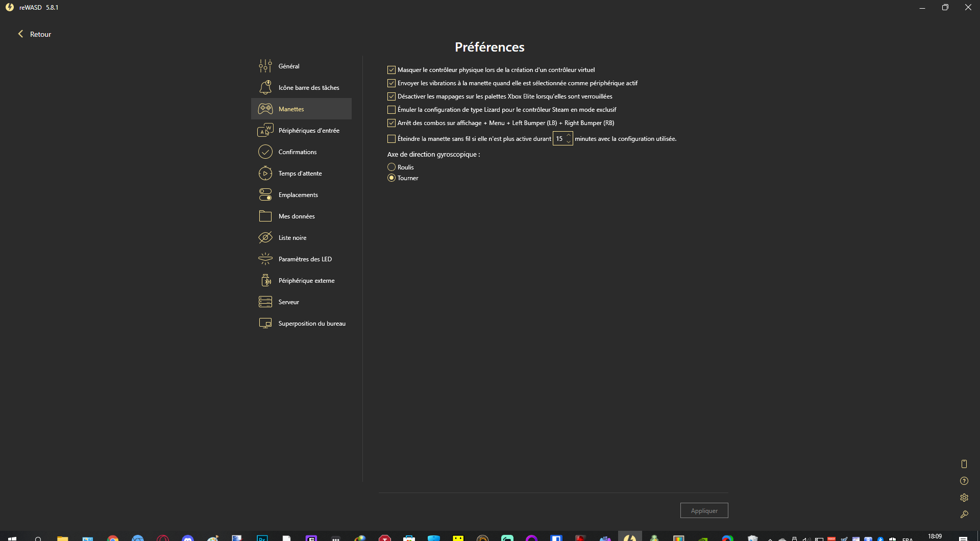Screen dimensions: 980x541
Task: Click the Paramètres des LED icon
Action: (x=265, y=259)
